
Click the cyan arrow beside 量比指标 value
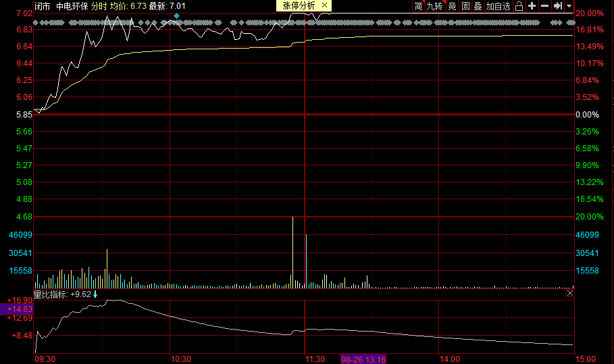[95, 294]
